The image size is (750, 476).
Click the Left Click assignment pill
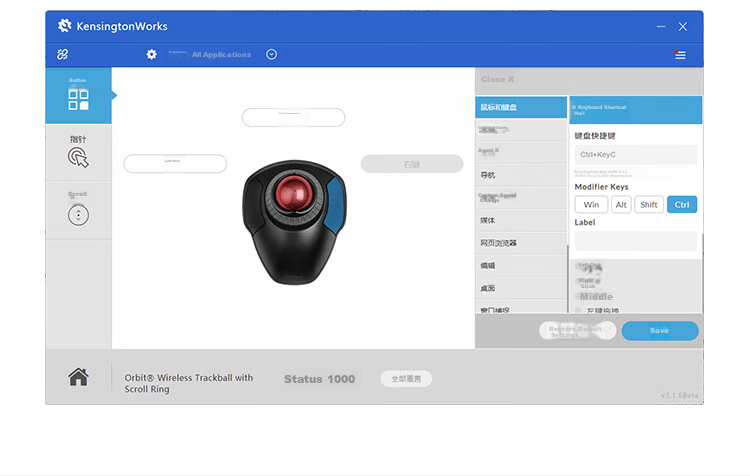tap(175, 164)
